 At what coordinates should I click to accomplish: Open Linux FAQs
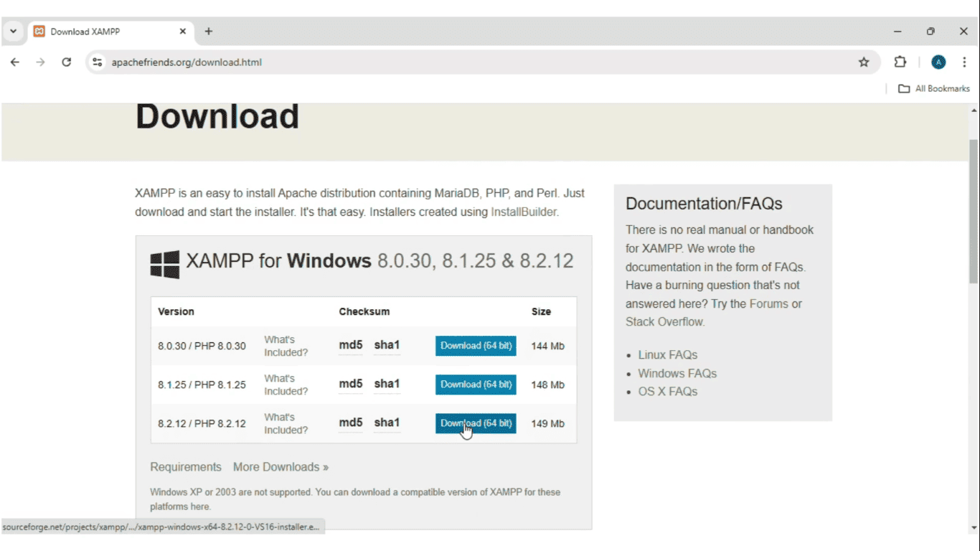[x=667, y=355]
